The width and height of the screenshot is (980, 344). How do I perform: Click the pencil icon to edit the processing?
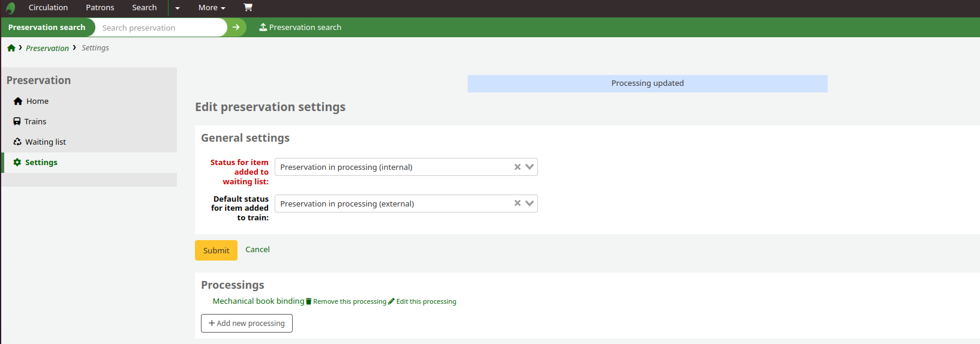click(392, 301)
